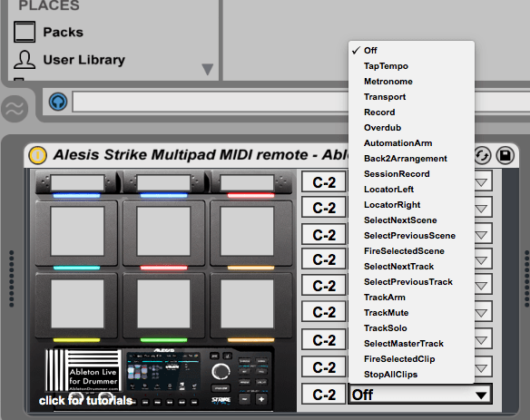Viewport: 530px width, 420px height.
Task: Click the first C-2 note box
Action: [324, 182]
